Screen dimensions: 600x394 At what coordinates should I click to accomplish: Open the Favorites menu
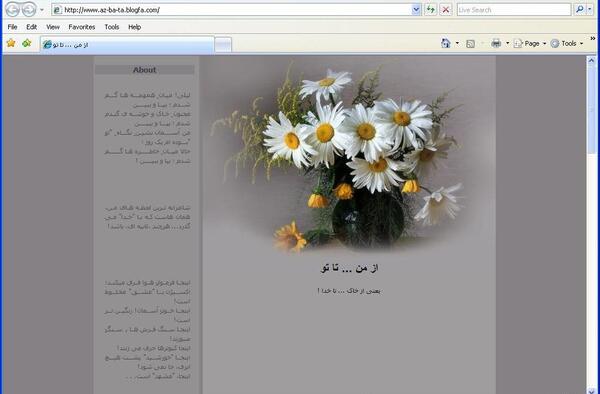pos(82,27)
